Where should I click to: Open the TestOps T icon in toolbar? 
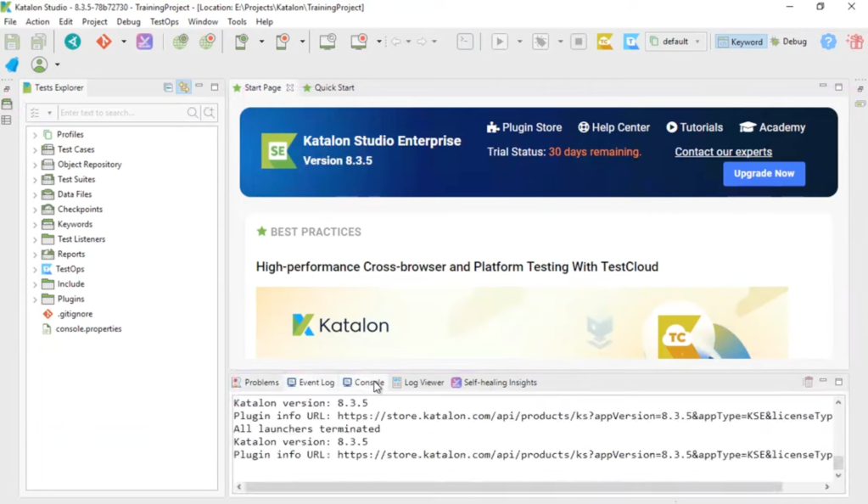631,42
